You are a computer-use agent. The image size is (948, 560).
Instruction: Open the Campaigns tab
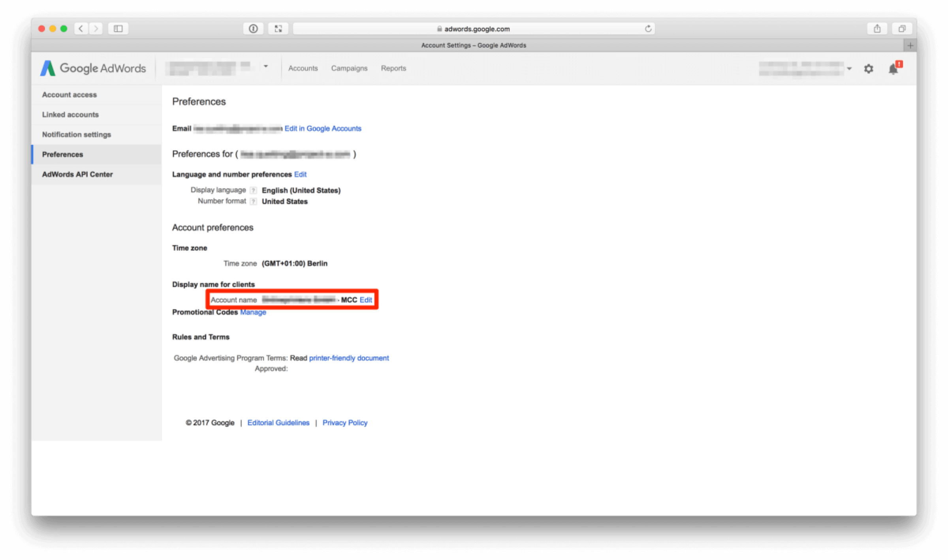(x=349, y=68)
